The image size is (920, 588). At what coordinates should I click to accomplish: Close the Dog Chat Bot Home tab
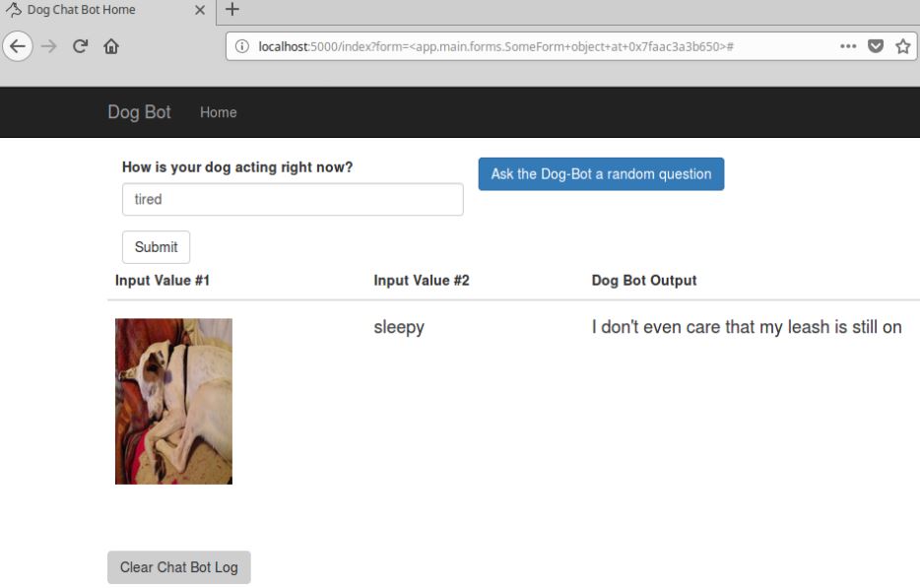click(200, 10)
